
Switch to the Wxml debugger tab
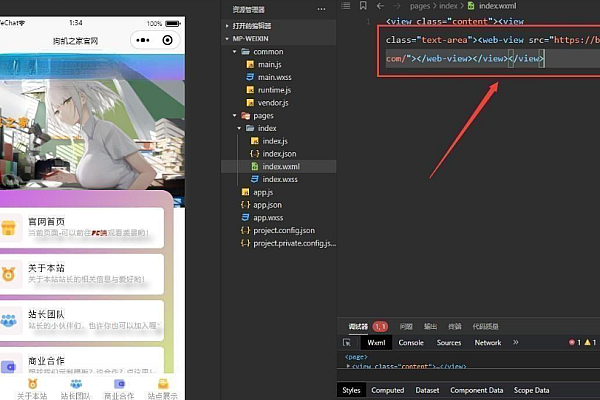coord(376,343)
